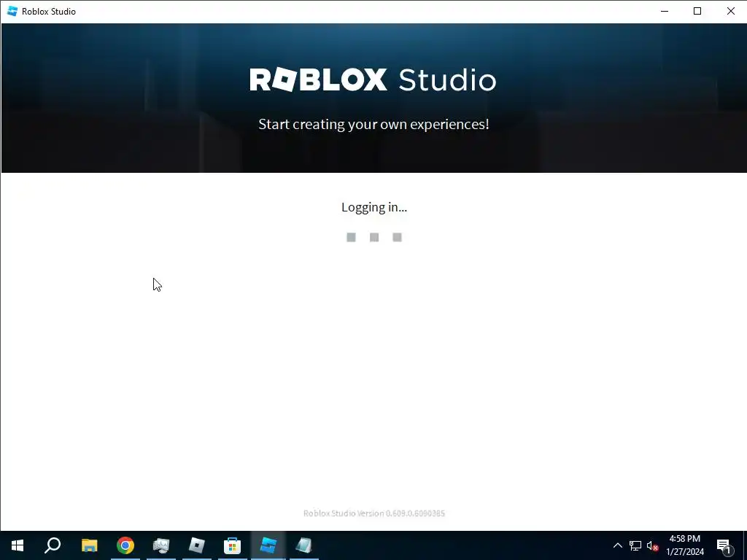
Task: Close the Roblox Studio window
Action: point(731,11)
